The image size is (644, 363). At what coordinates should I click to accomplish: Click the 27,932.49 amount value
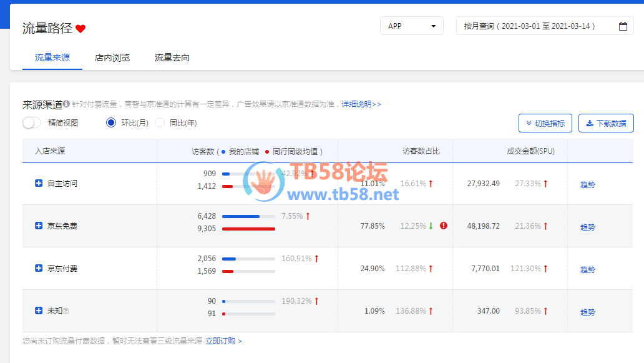point(484,183)
